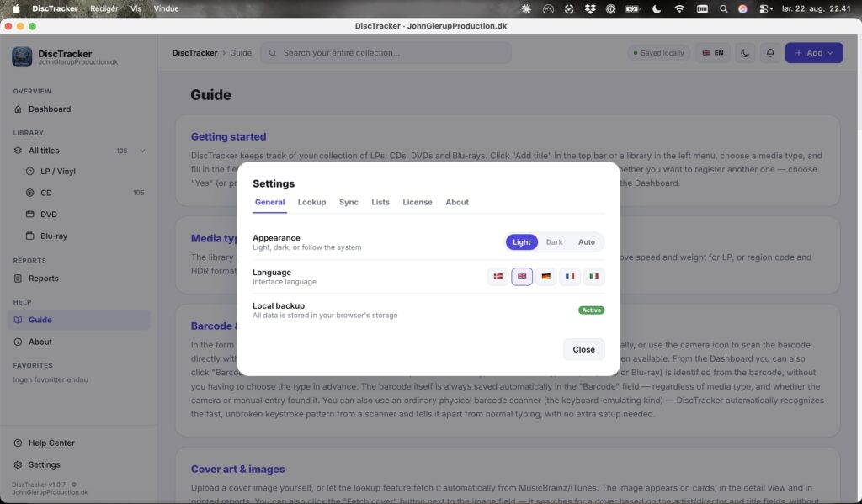This screenshot has width=862, height=504.
Task: Click the Focus moon icon in the menu bar
Action: [x=657, y=8]
